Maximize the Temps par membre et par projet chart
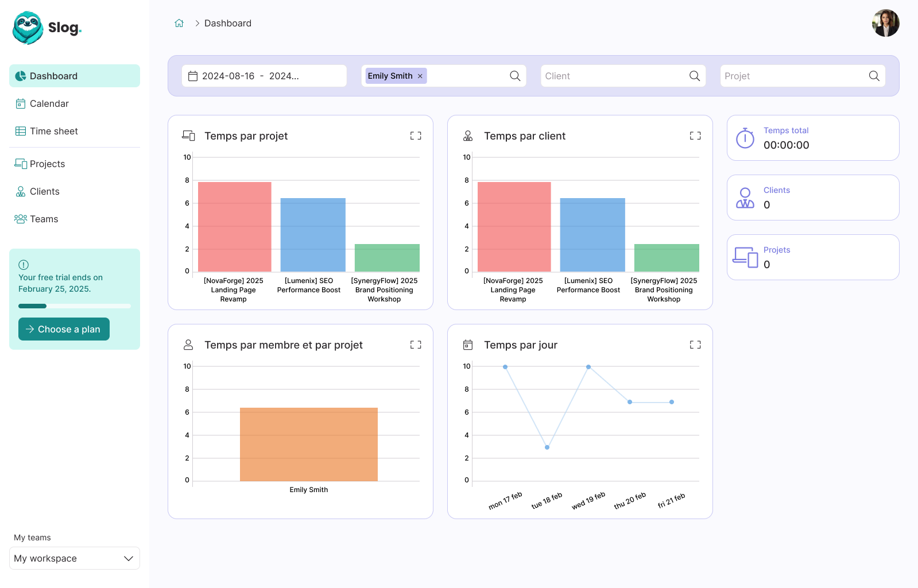This screenshot has width=918, height=588. tap(416, 345)
